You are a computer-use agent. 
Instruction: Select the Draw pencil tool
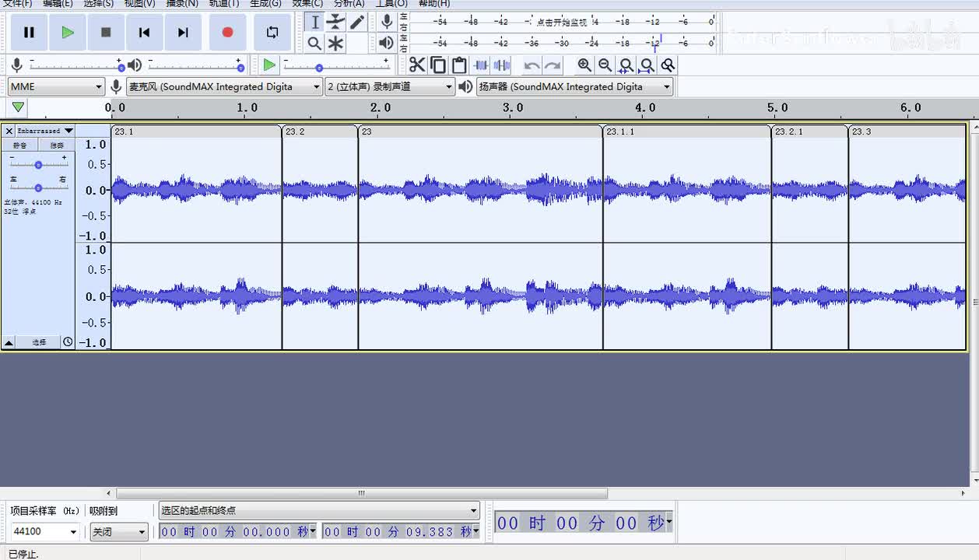[356, 23]
